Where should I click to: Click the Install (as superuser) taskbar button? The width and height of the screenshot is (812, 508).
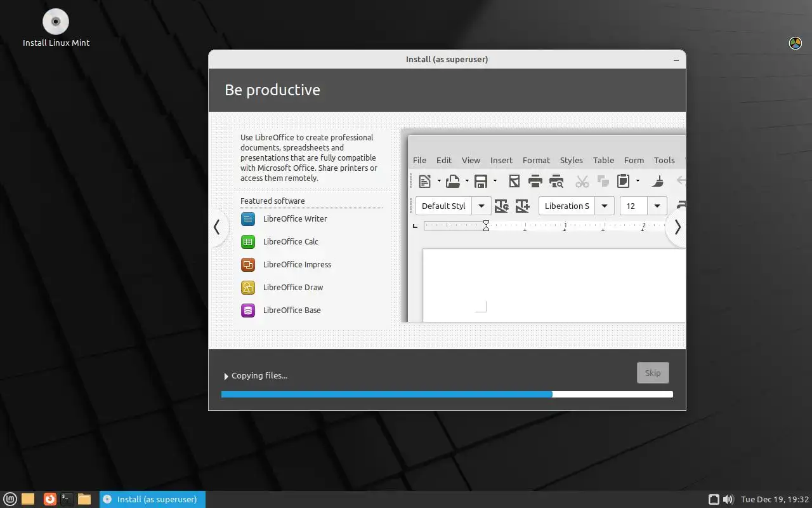(x=152, y=499)
